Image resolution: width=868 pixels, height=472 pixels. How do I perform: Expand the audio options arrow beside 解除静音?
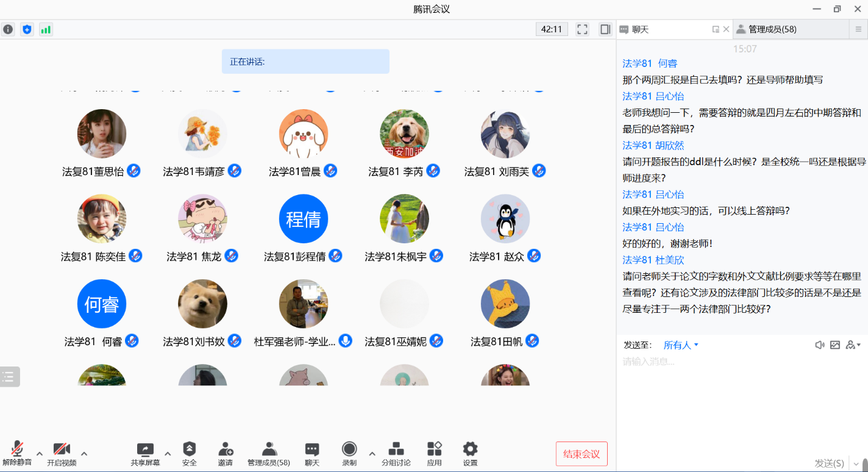[40, 453]
